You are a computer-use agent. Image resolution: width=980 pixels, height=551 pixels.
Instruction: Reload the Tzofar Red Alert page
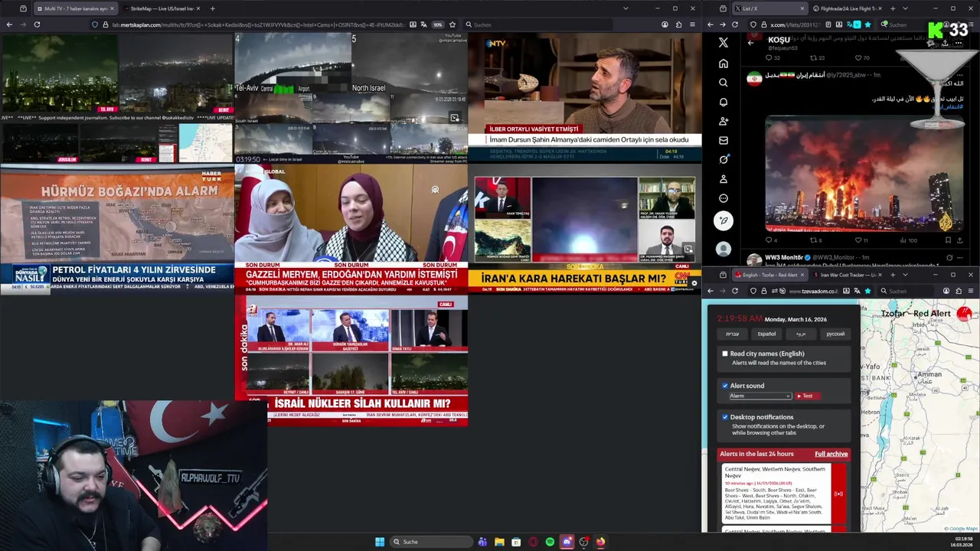click(735, 291)
